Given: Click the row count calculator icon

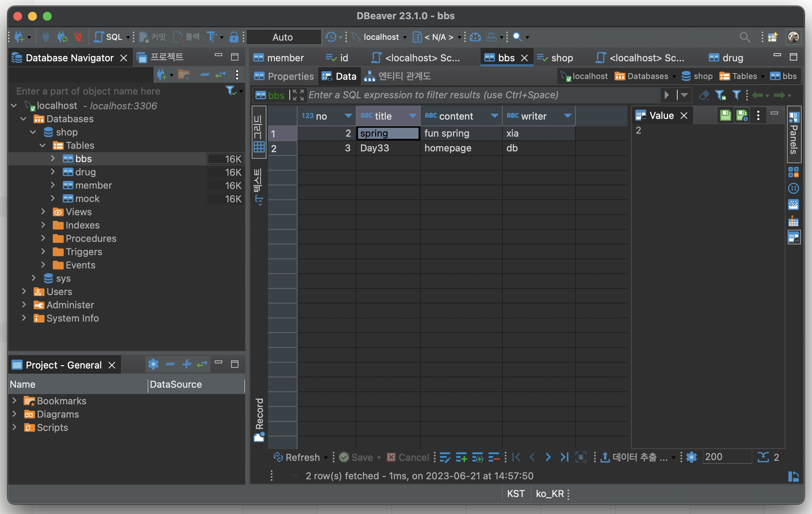Looking at the screenshot, I should point(763,457).
